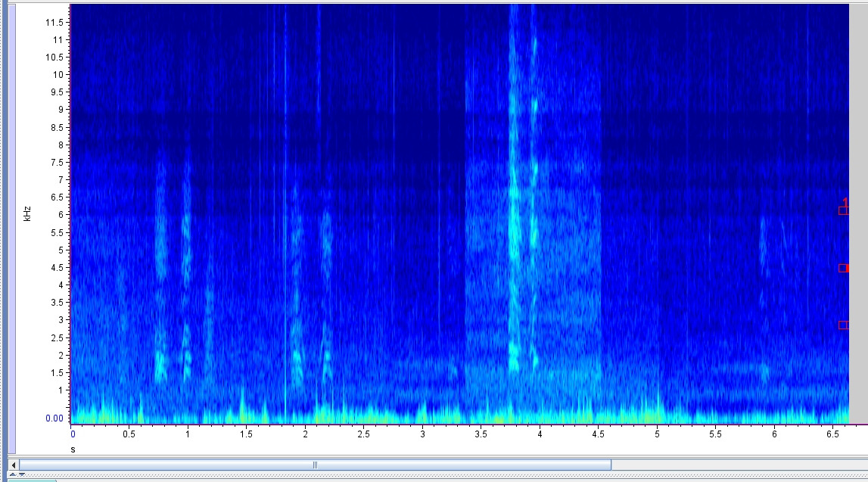Click faint call near 5.9 seconds

[x=763, y=242]
